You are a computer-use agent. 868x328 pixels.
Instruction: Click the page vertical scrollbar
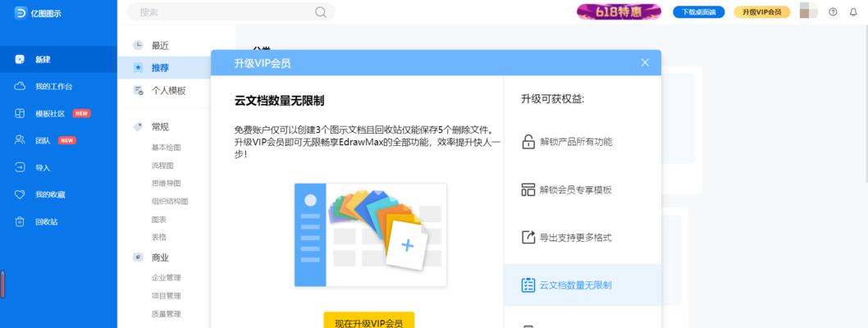866,102
